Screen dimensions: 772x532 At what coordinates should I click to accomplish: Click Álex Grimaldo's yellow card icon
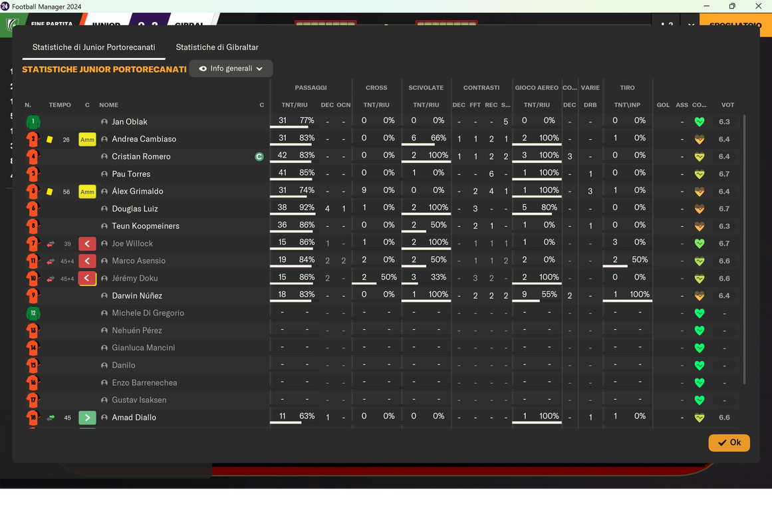point(50,192)
